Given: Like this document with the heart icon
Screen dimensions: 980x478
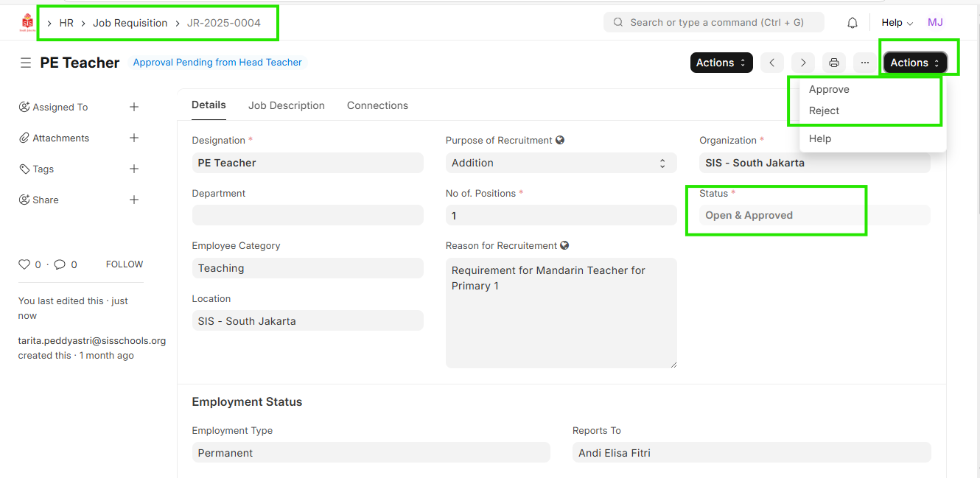Looking at the screenshot, I should tap(24, 264).
